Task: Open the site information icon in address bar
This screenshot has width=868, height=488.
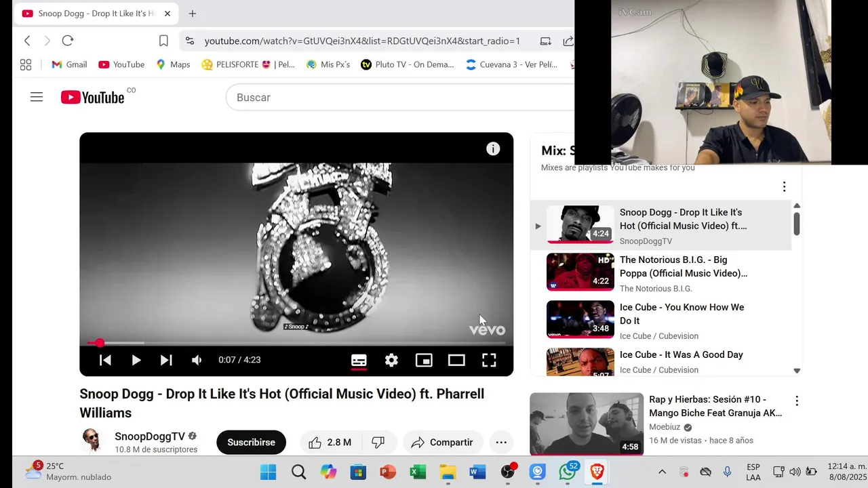Action: click(x=190, y=41)
